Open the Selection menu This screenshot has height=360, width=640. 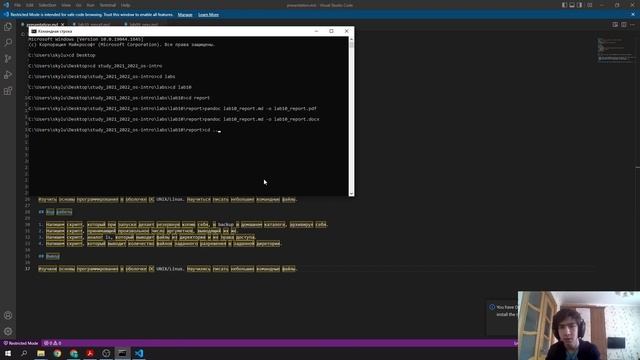(47, 5)
